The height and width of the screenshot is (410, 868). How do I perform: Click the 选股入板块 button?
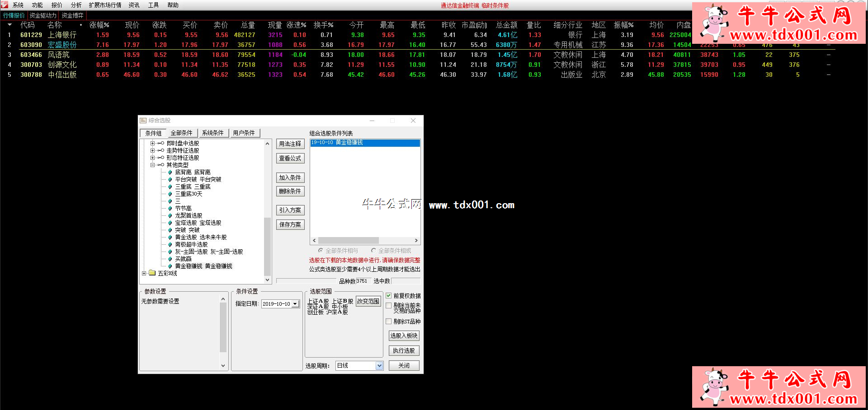pyautogui.click(x=404, y=336)
